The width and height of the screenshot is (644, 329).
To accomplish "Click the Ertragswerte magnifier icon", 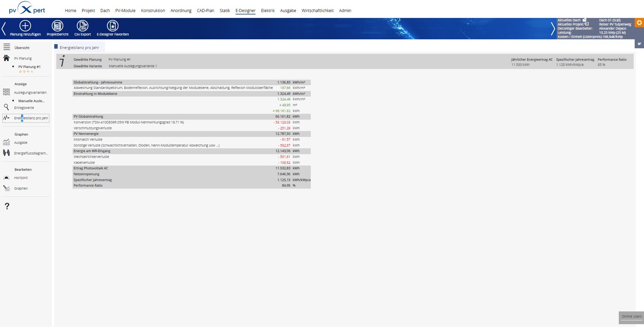I will 6,107.
